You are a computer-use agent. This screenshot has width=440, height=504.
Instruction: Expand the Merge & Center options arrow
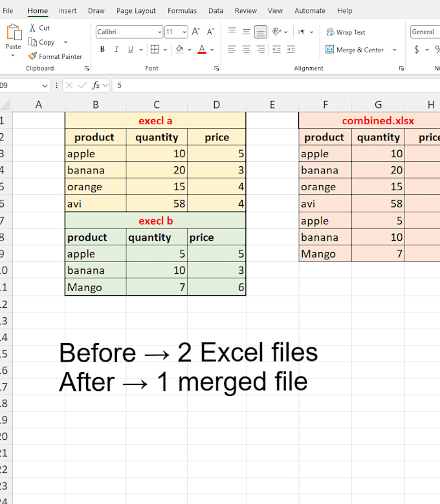point(395,50)
